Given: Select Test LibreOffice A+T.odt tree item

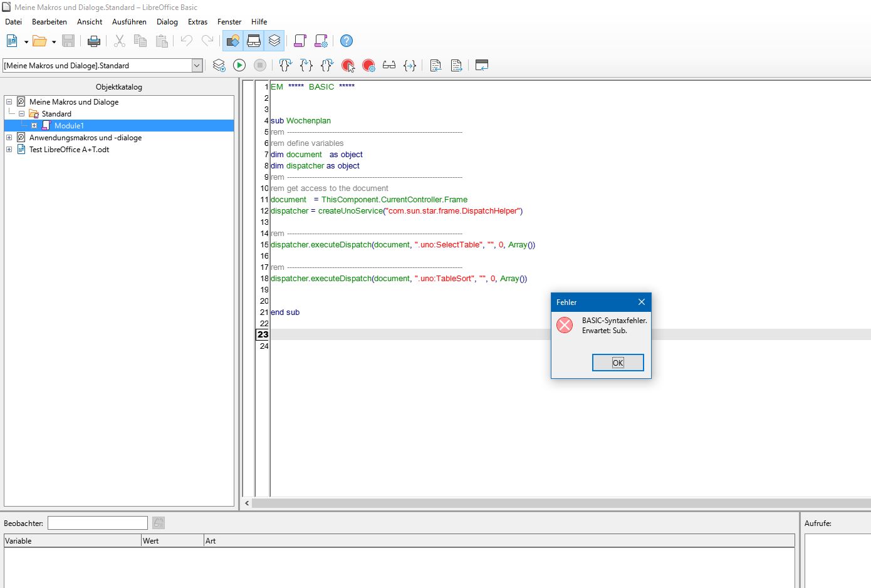Looking at the screenshot, I should (x=69, y=149).
